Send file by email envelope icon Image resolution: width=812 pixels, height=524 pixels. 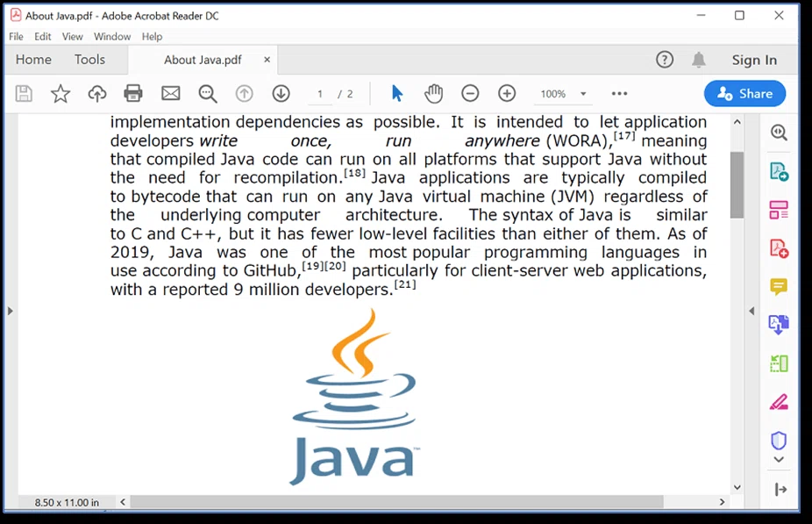[x=170, y=94]
